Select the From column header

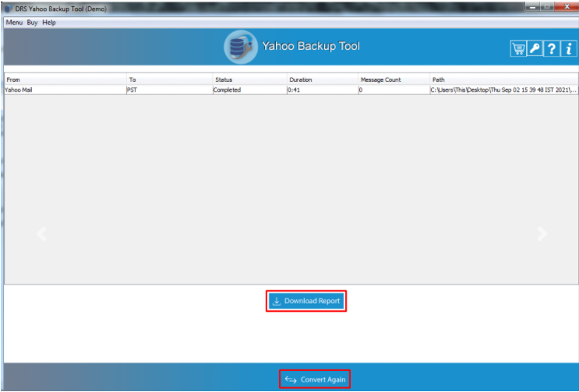pos(65,79)
